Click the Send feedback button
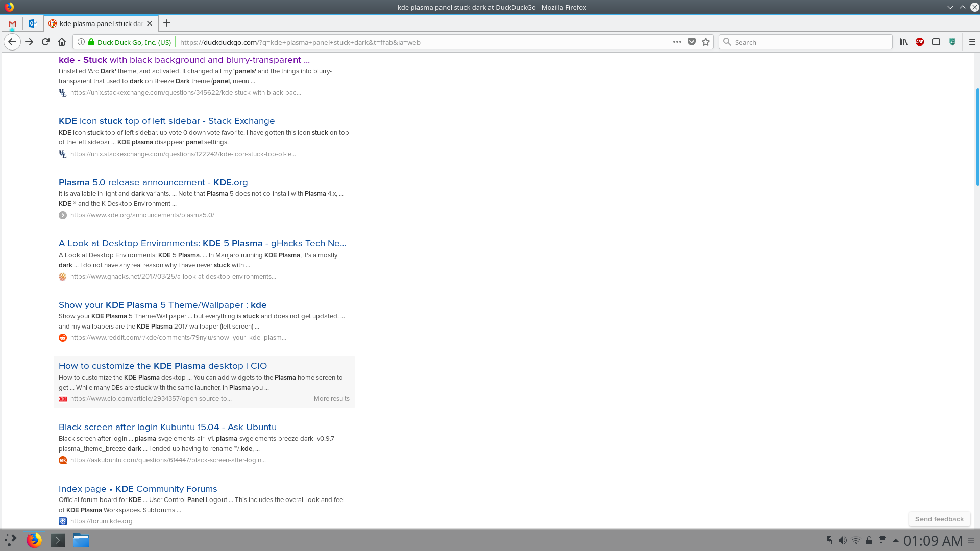Screen dimensions: 980x551 [x=939, y=519]
